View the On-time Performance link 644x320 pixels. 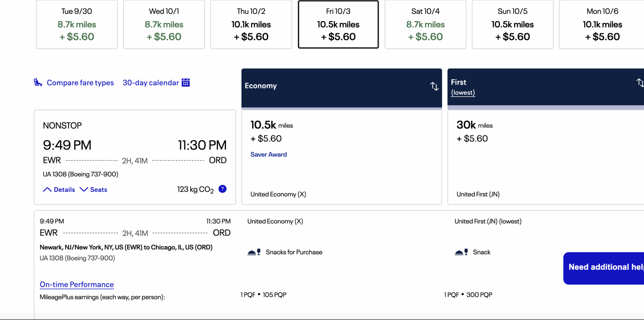pyautogui.click(x=77, y=284)
